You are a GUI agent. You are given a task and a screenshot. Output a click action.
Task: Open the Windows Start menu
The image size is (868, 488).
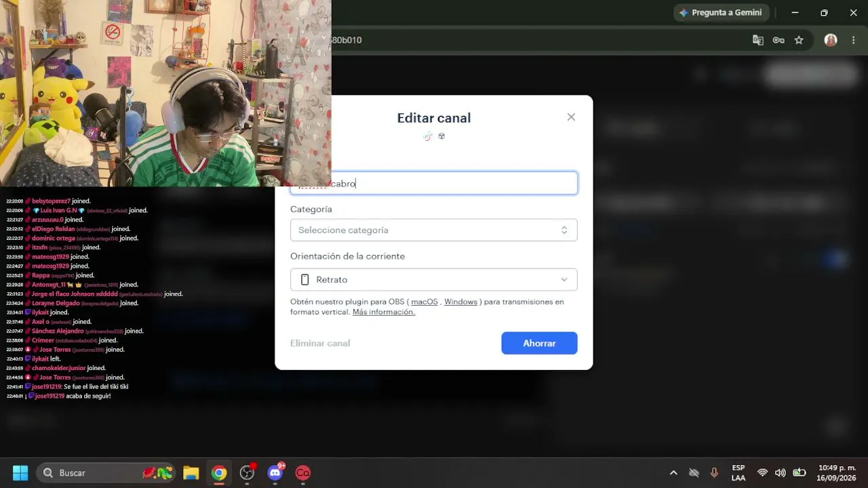tap(20, 472)
